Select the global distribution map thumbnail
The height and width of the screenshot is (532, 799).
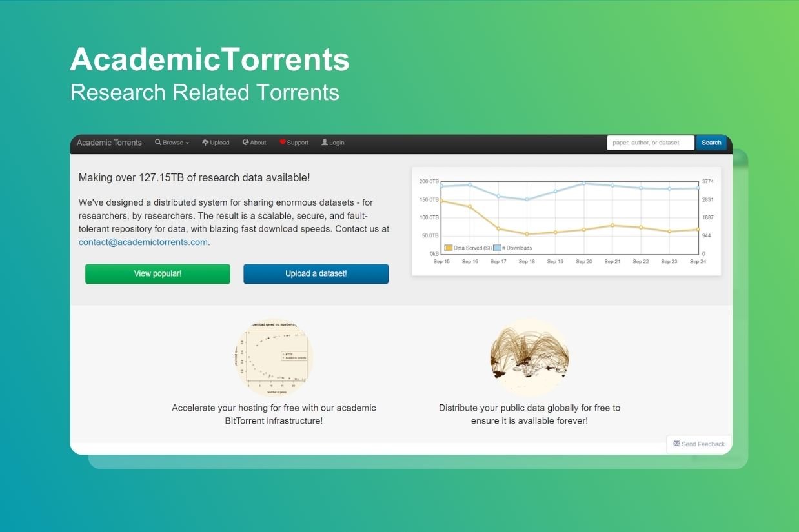[529, 357]
